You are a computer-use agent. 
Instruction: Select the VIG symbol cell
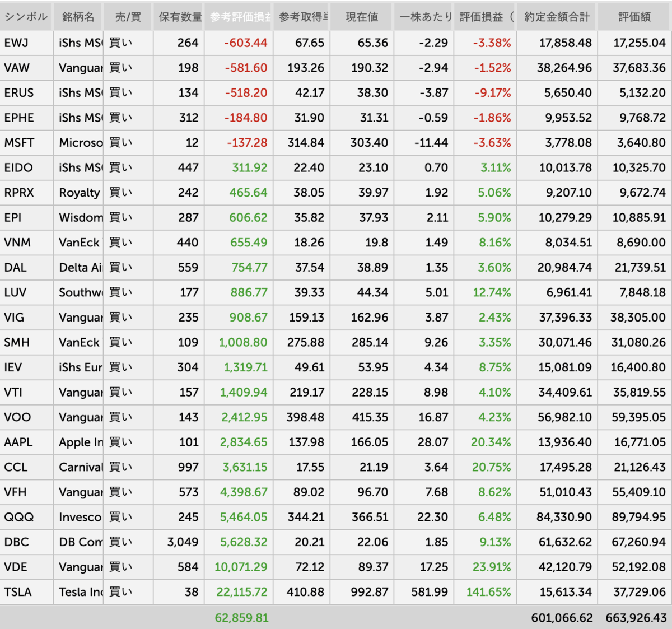point(26,318)
